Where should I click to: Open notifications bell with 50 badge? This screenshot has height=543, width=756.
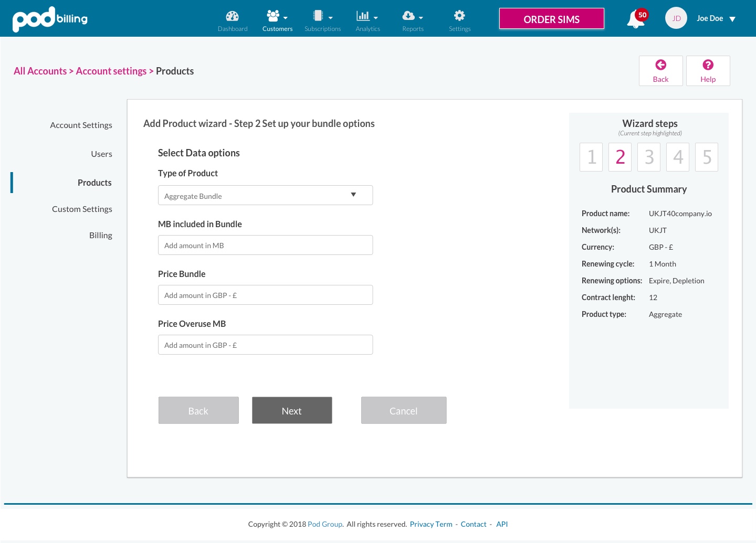pyautogui.click(x=636, y=19)
